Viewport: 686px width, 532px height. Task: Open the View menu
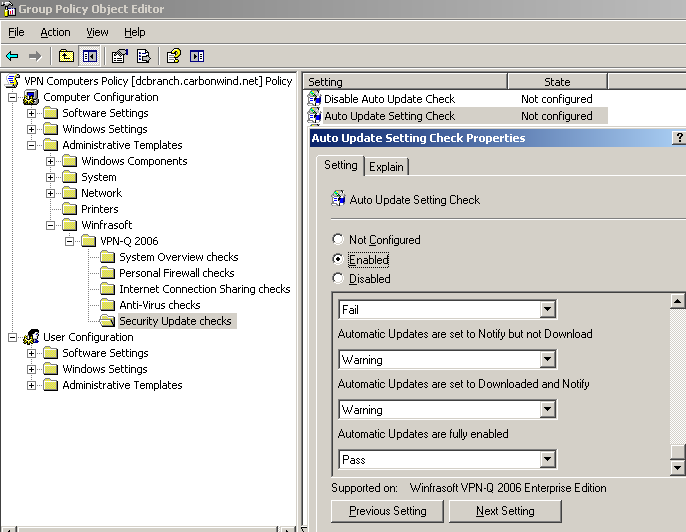[x=97, y=32]
